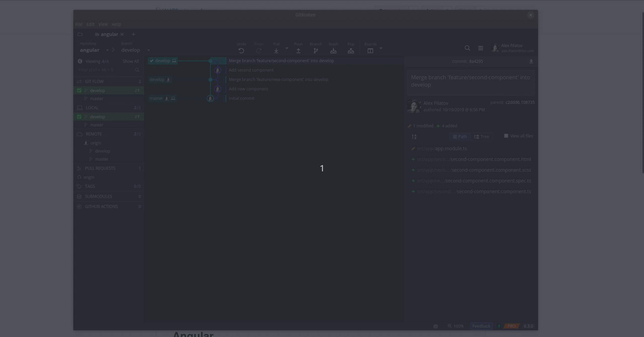The image size is (644, 337).
Task: Toggle View all files checkbox
Action: tap(506, 136)
